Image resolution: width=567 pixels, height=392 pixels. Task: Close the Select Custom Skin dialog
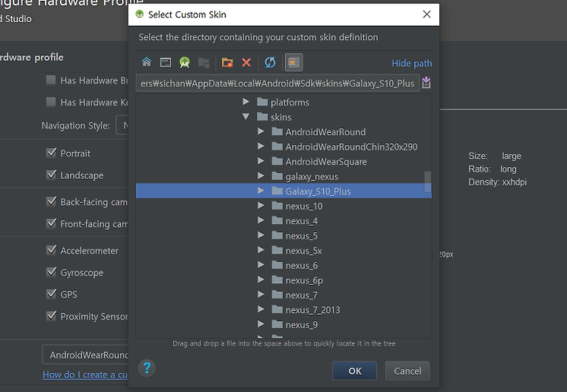point(427,14)
